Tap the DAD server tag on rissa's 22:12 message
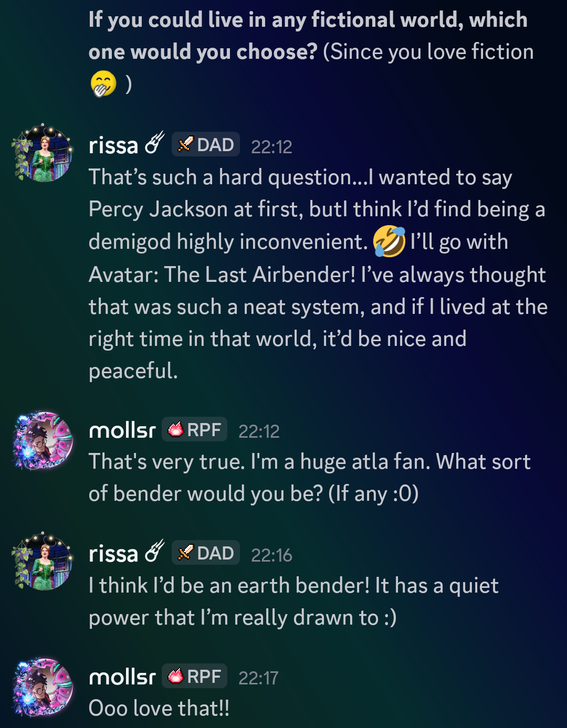The width and height of the screenshot is (567, 728). (206, 145)
